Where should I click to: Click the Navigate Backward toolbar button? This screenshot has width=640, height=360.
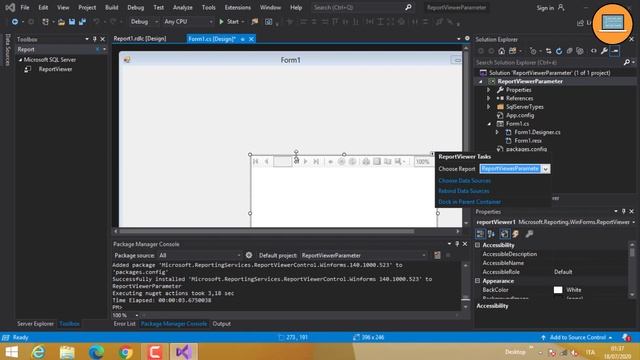click(15, 22)
